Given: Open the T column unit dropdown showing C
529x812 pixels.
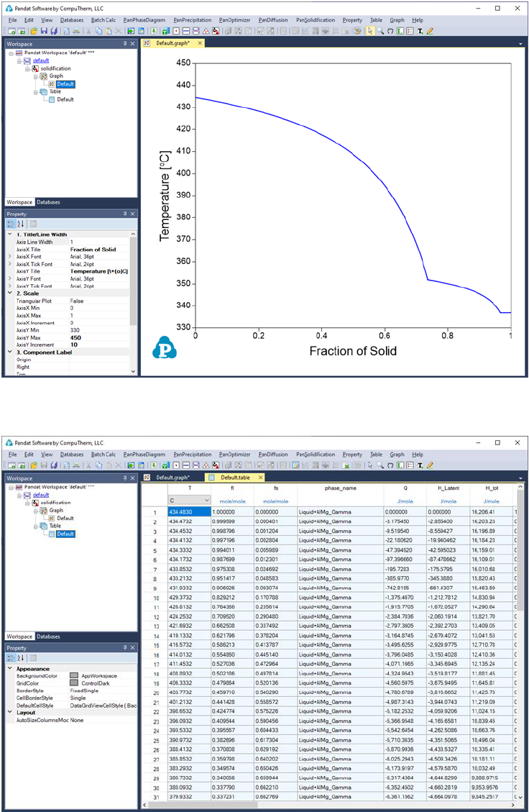Looking at the screenshot, I should tap(190, 501).
